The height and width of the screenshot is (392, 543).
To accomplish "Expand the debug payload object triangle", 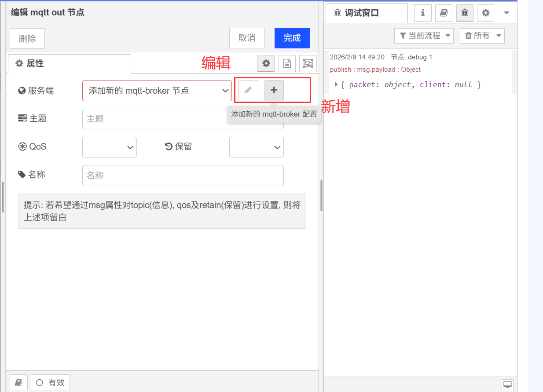I will 336,84.
